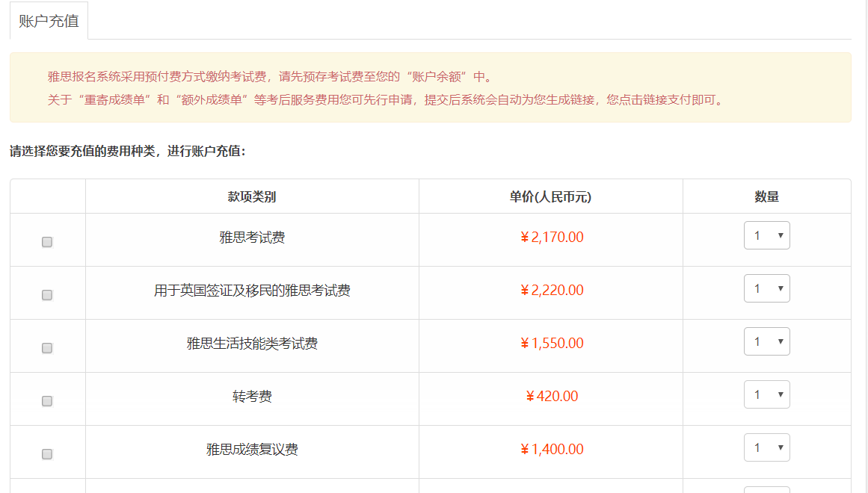This screenshot has height=493, width=868.
Task: Open the 账户充值 tab
Action: 49,21
